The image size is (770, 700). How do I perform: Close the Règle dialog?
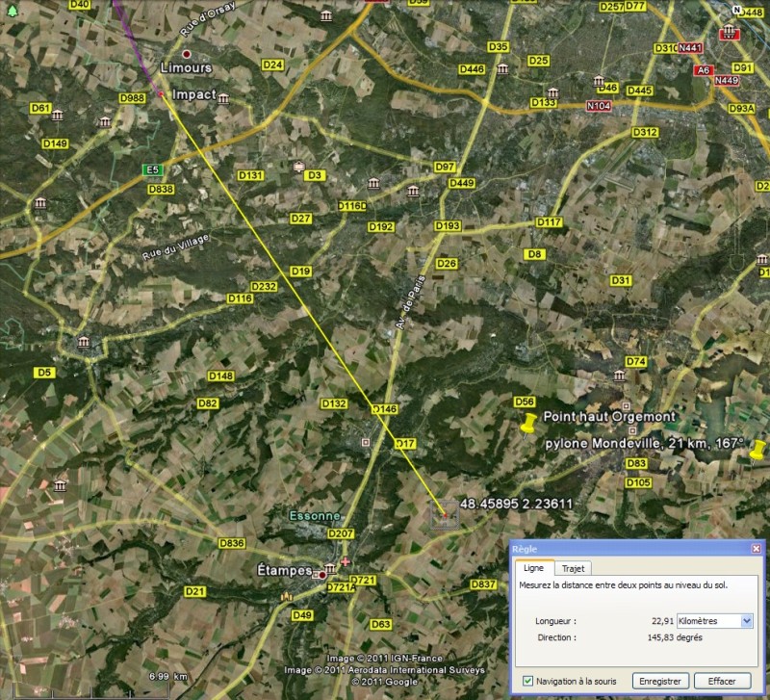tap(757, 549)
